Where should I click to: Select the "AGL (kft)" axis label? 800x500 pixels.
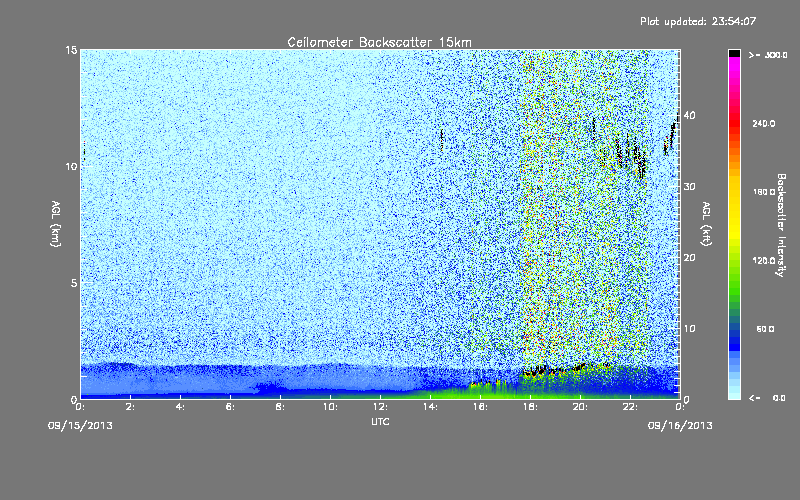click(x=706, y=224)
